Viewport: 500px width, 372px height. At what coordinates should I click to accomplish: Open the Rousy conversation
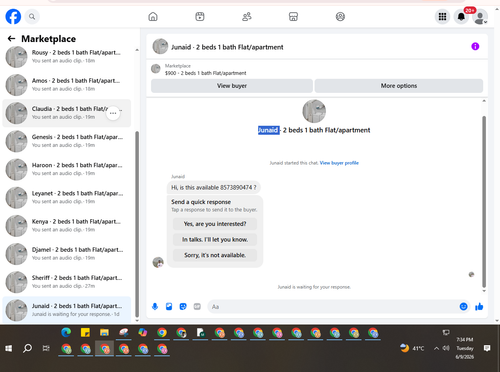coord(67,56)
